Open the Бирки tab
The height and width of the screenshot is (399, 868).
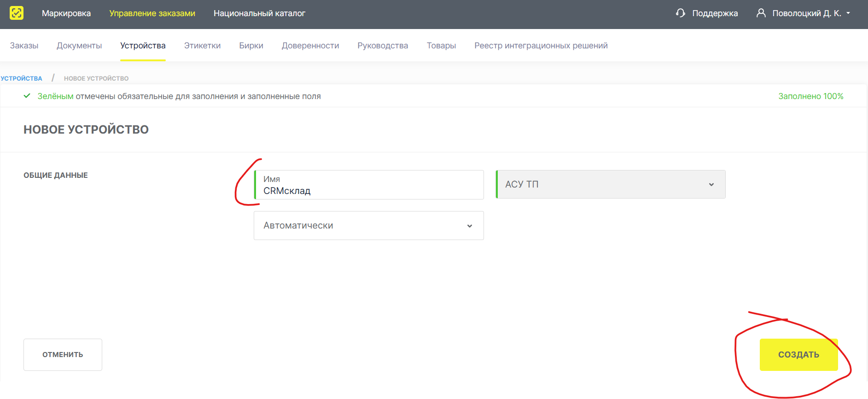pyautogui.click(x=251, y=46)
